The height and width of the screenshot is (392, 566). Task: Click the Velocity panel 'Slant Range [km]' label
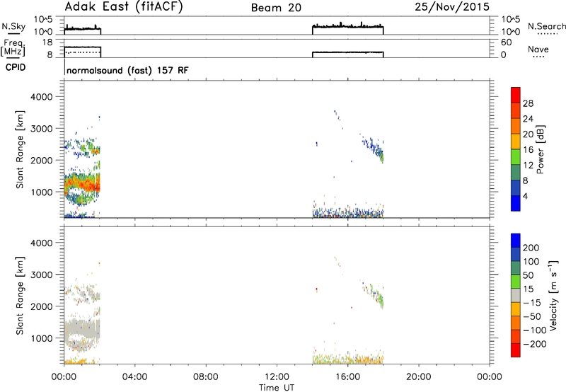(x=20, y=296)
